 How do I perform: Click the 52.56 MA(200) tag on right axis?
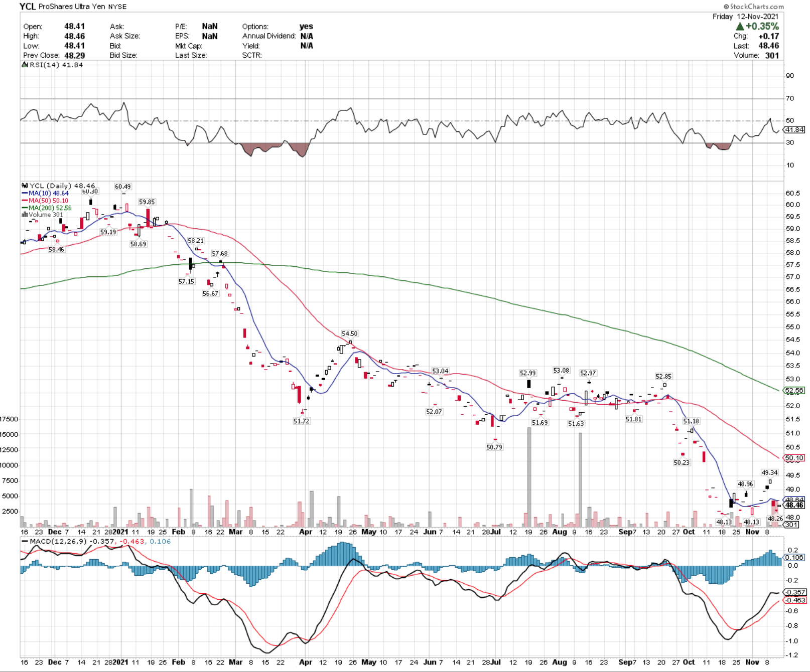[x=794, y=390]
